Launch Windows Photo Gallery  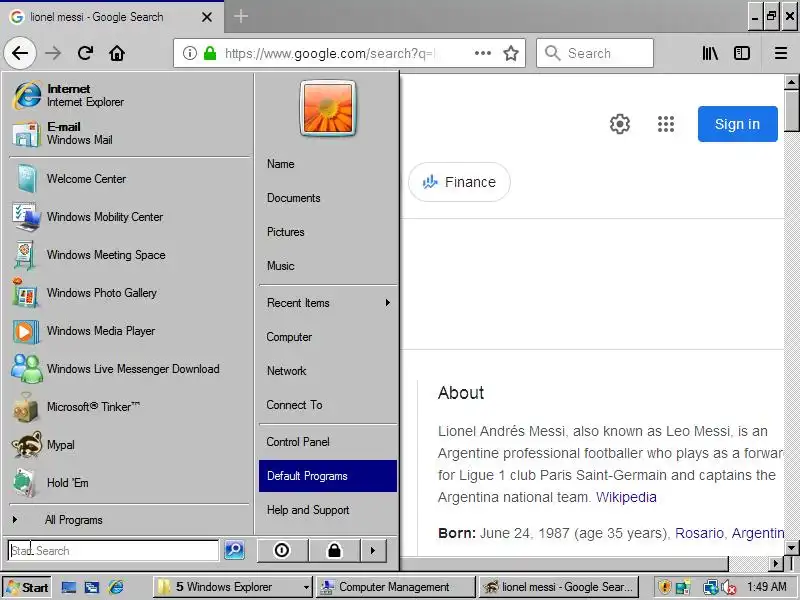[130, 293]
